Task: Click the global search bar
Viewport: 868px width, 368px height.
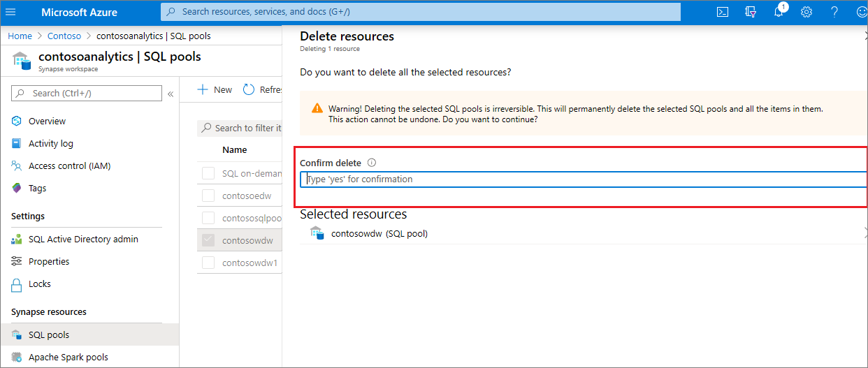Action: click(421, 12)
